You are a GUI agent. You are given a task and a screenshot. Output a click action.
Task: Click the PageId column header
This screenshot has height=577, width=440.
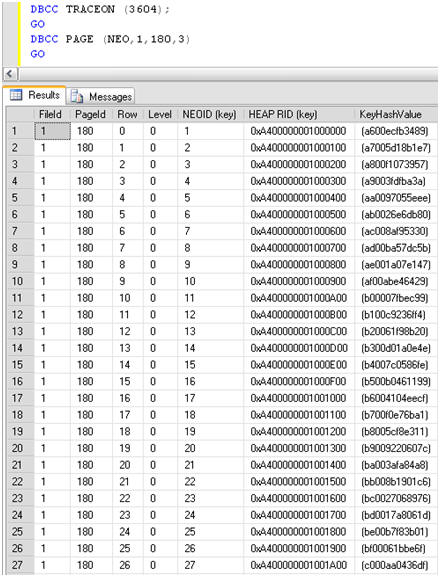[91, 114]
